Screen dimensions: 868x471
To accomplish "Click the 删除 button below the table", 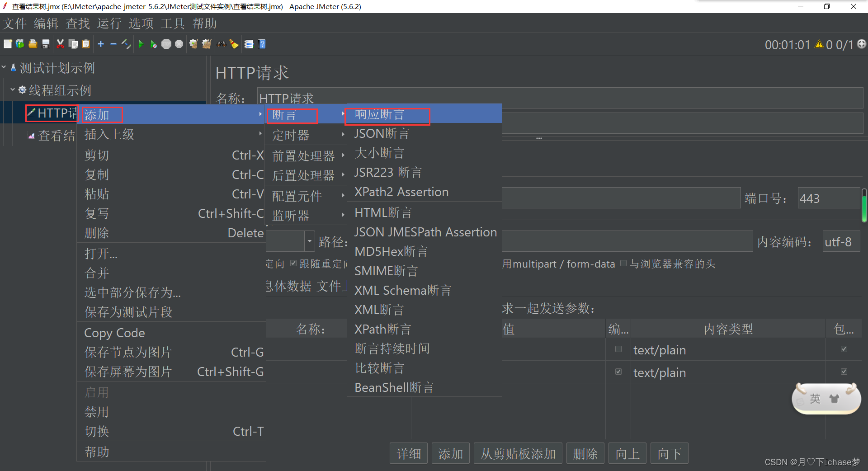I will pos(585,453).
